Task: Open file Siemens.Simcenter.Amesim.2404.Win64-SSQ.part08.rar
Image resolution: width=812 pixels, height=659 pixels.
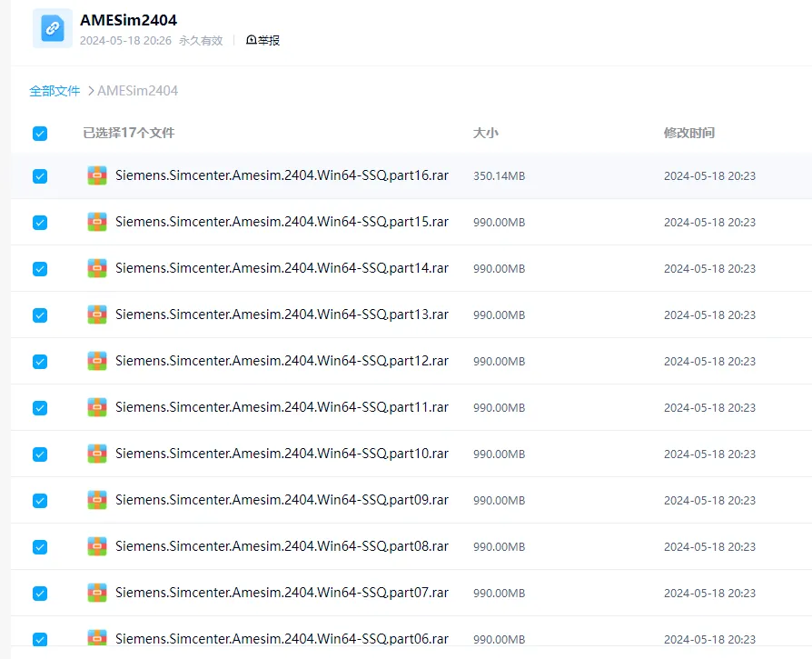Action: (282, 546)
